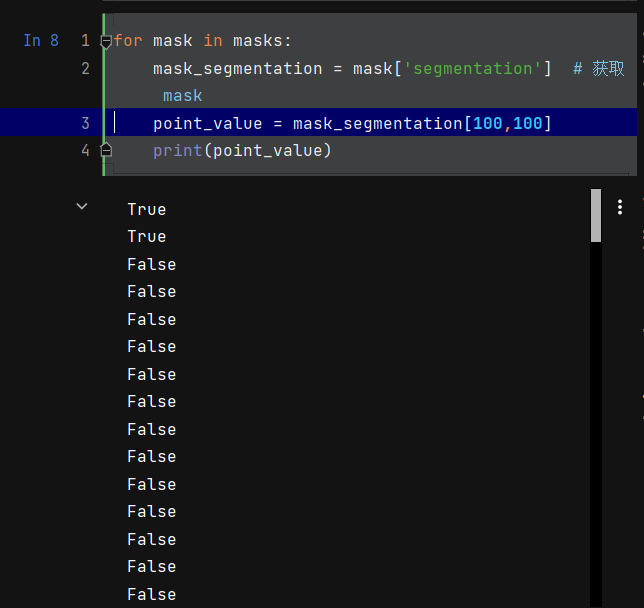The image size is (644, 608).
Task: Open the cell output three-dot options menu
Action: (620, 207)
